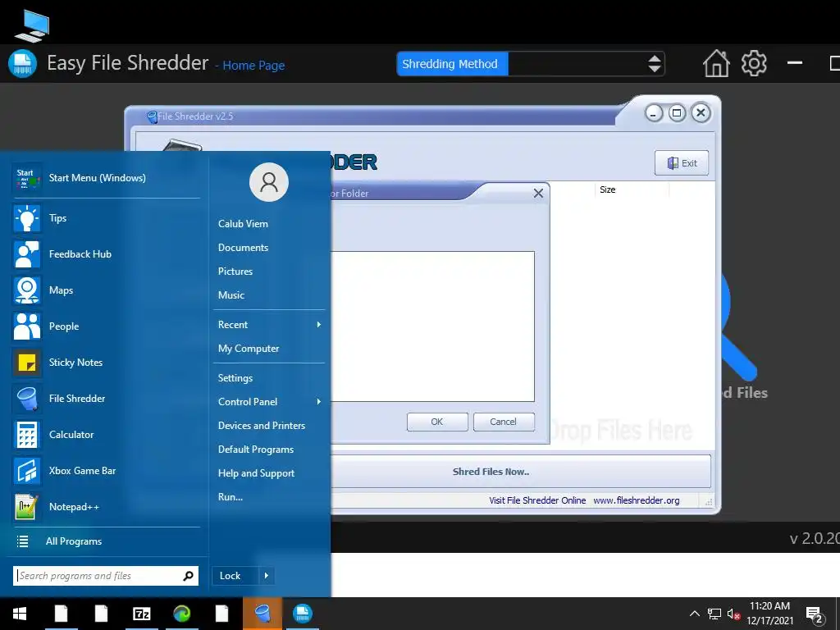The image size is (840, 630).
Task: Expand the Lock options arrow
Action: (267, 576)
